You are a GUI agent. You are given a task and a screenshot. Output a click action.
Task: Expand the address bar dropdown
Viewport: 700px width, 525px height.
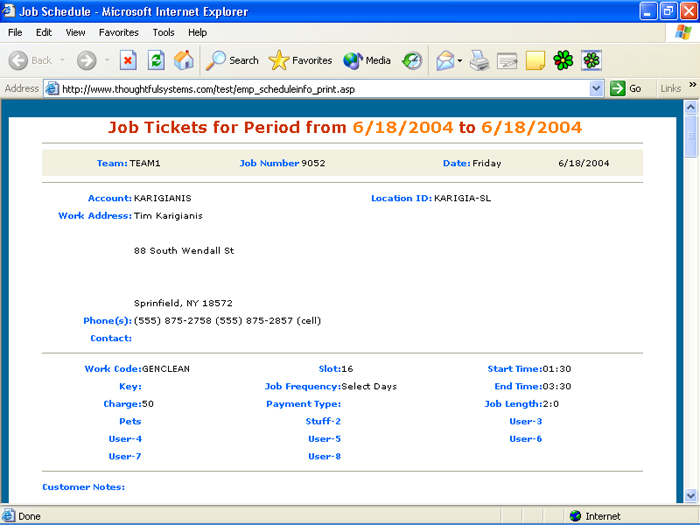pos(596,89)
